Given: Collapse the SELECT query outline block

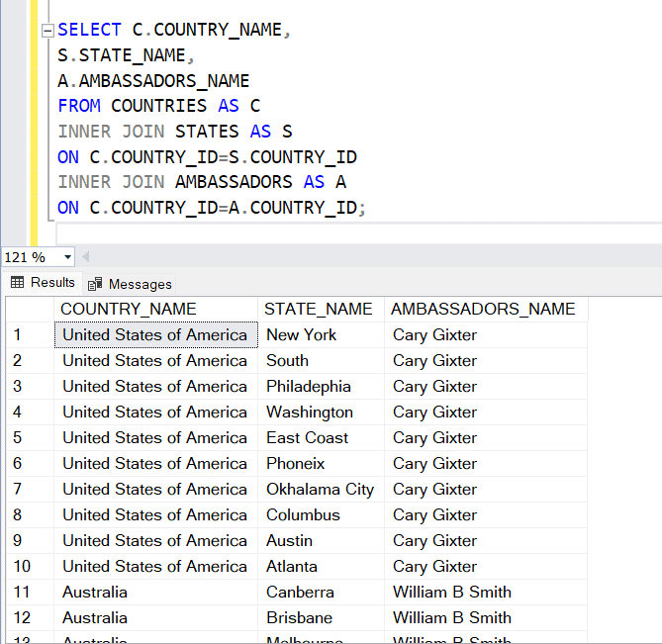Looking at the screenshot, I should point(47,31).
